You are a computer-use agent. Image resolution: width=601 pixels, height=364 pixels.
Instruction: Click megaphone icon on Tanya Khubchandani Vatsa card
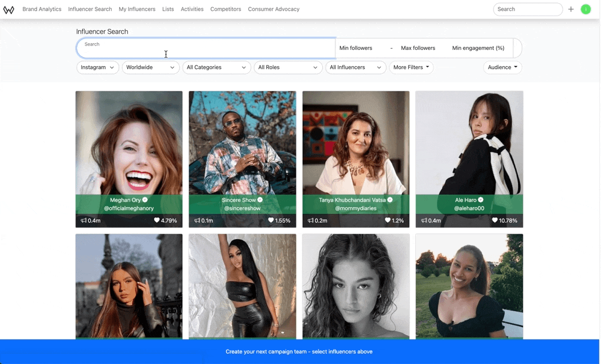(x=311, y=220)
